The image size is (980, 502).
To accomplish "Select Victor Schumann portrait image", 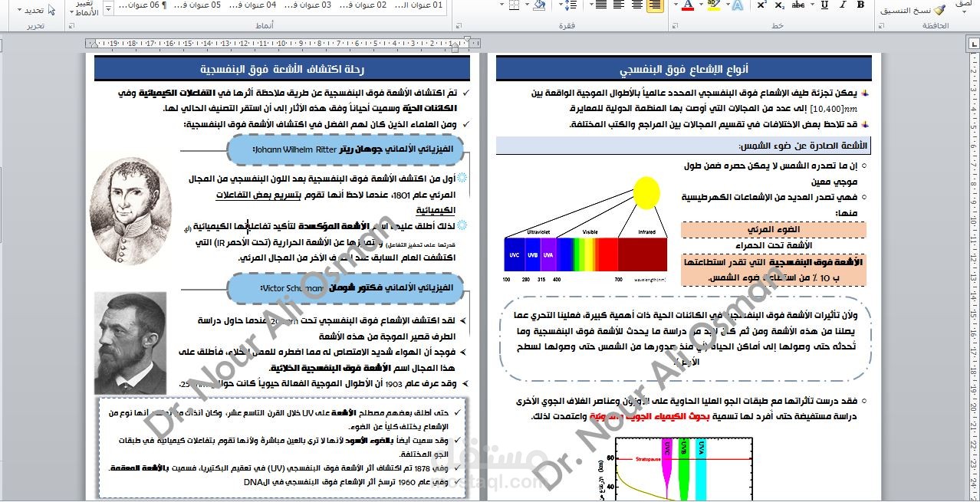I will pos(130,343).
